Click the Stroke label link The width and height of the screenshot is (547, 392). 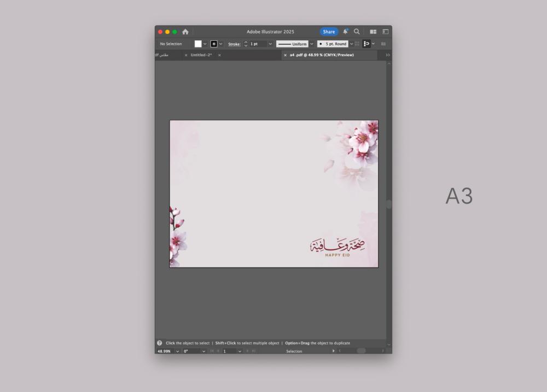tap(234, 44)
